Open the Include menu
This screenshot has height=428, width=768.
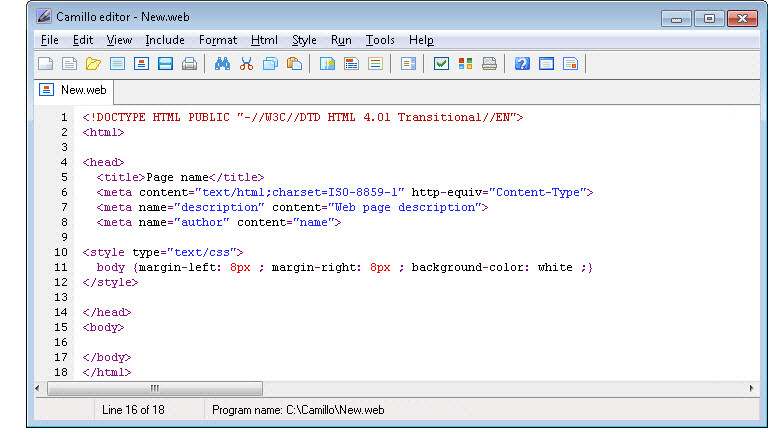click(165, 40)
